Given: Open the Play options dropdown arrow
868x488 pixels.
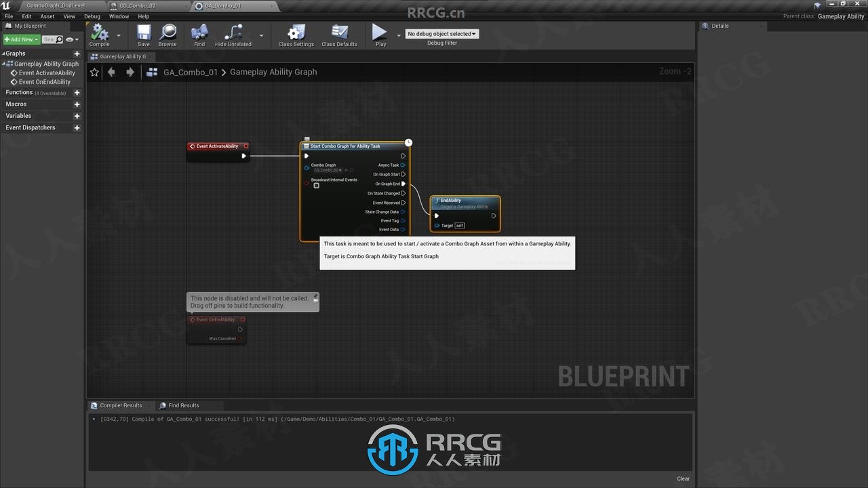Looking at the screenshot, I should [399, 35].
